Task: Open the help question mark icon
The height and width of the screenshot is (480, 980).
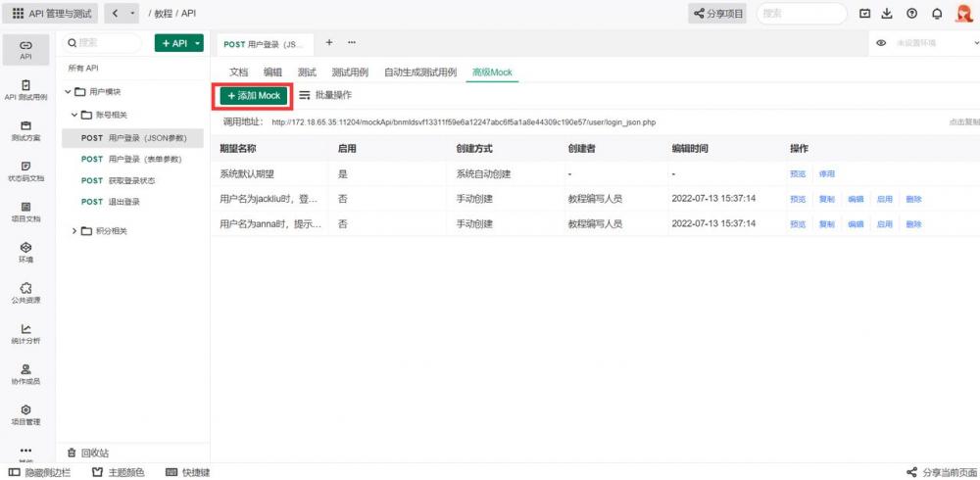Action: point(912,14)
